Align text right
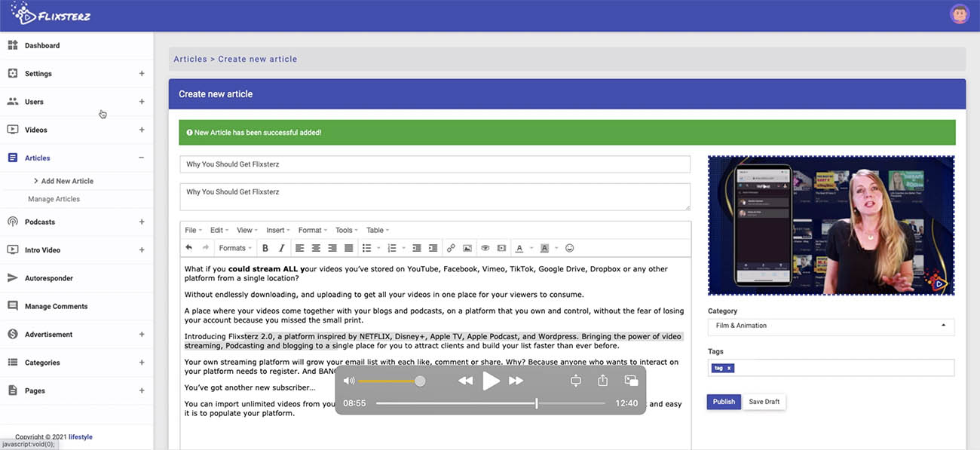 coord(332,248)
